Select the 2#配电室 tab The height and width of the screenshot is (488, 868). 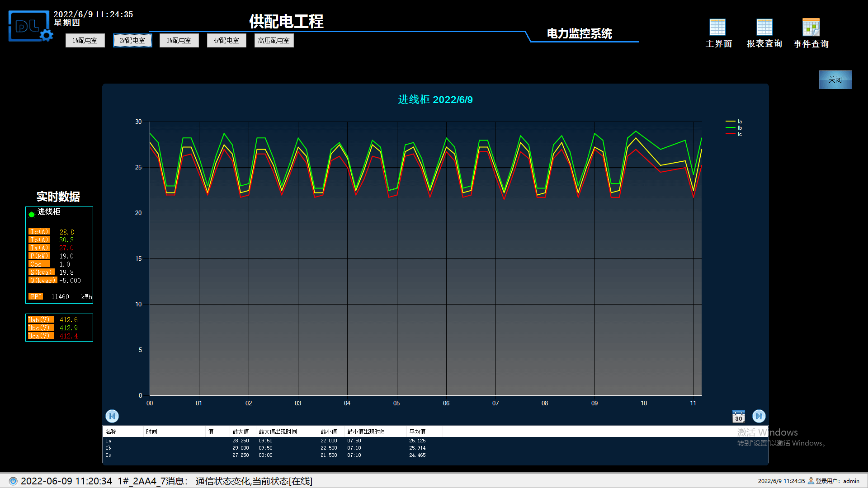point(132,40)
